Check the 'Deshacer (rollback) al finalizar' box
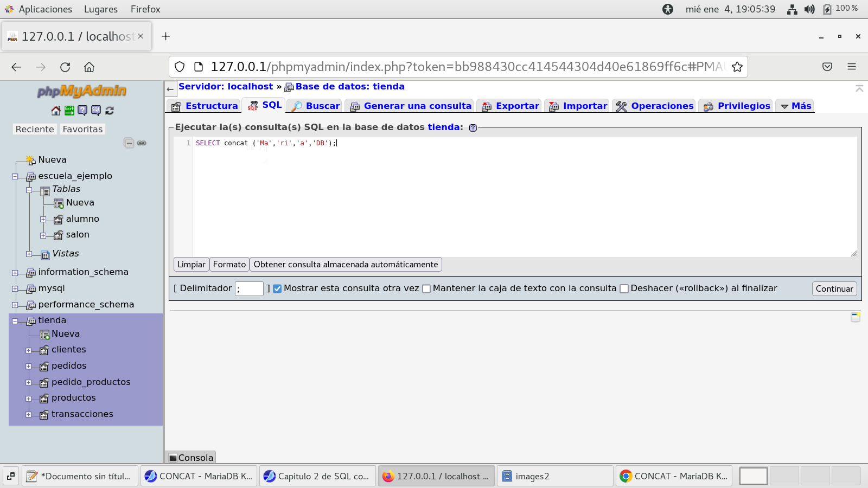Viewport: 868px width, 488px height. [624, 289]
